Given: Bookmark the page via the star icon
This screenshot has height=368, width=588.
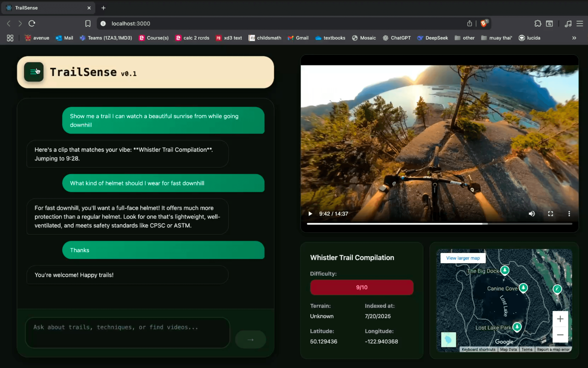Looking at the screenshot, I should pos(88,23).
